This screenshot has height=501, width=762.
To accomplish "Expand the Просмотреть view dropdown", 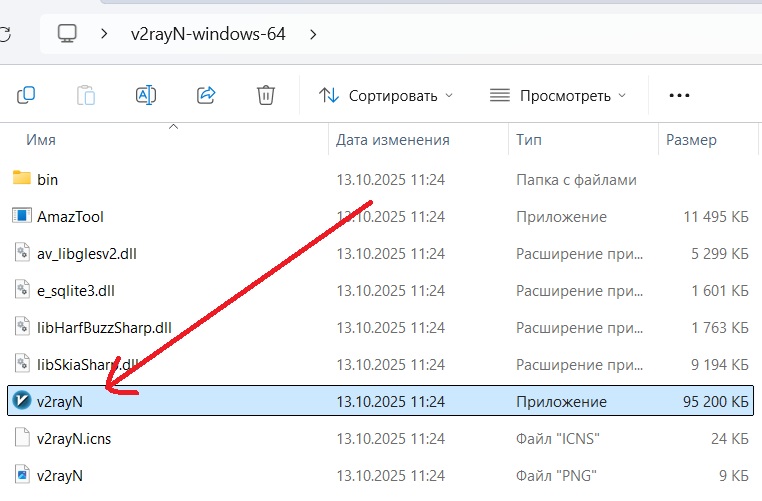I will [558, 96].
